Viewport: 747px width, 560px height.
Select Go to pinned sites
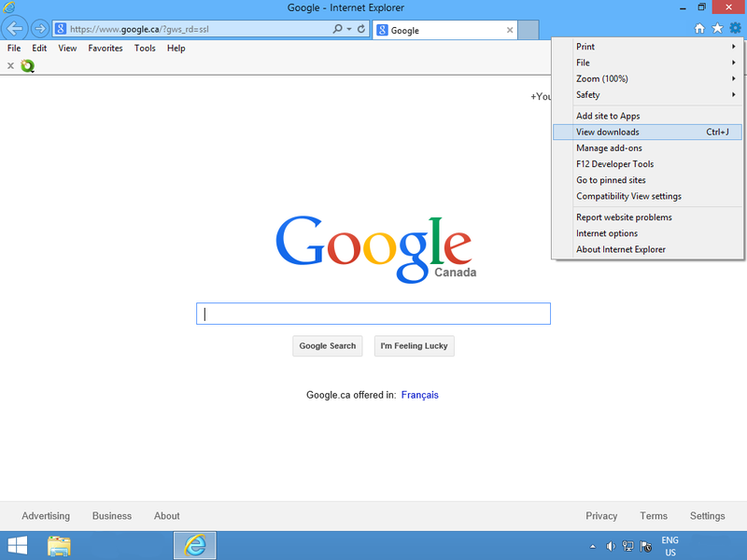[647, 180]
